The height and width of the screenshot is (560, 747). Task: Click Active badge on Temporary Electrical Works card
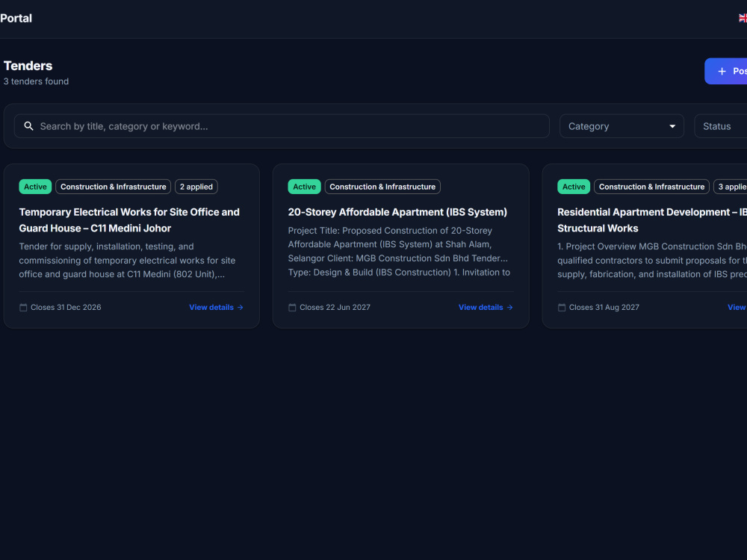pyautogui.click(x=35, y=187)
